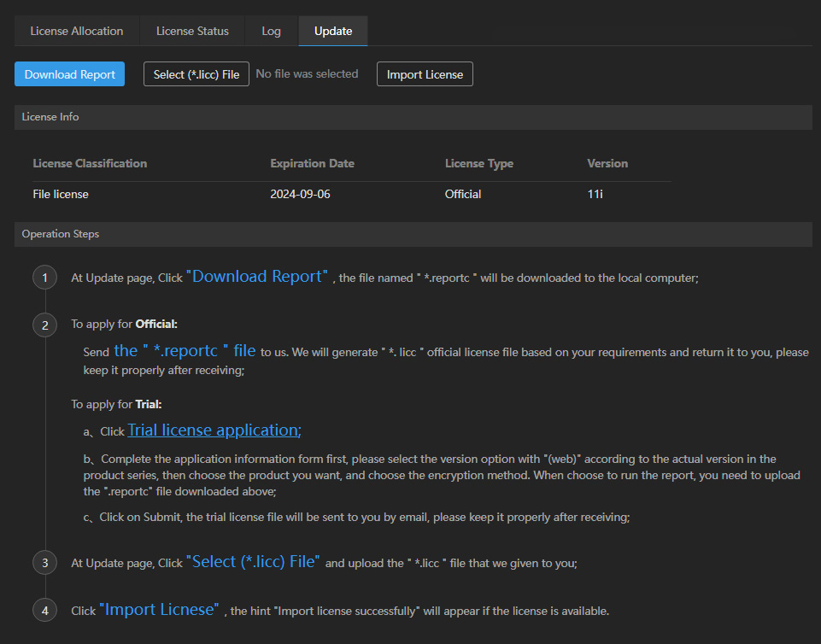Select the Update tab
Image resolution: width=821 pixels, height=644 pixels.
pyautogui.click(x=332, y=31)
